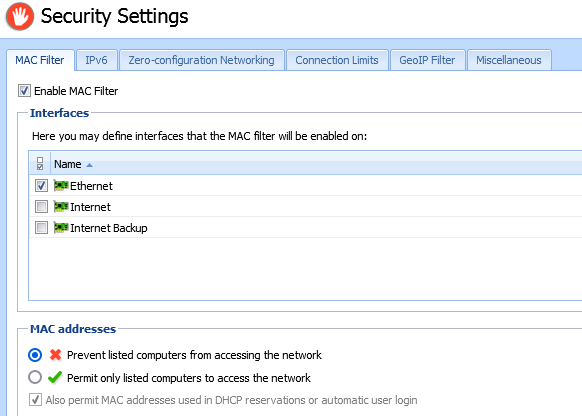582x416 pixels.
Task: Select Permit only listed computers radio button
Action: tap(35, 377)
